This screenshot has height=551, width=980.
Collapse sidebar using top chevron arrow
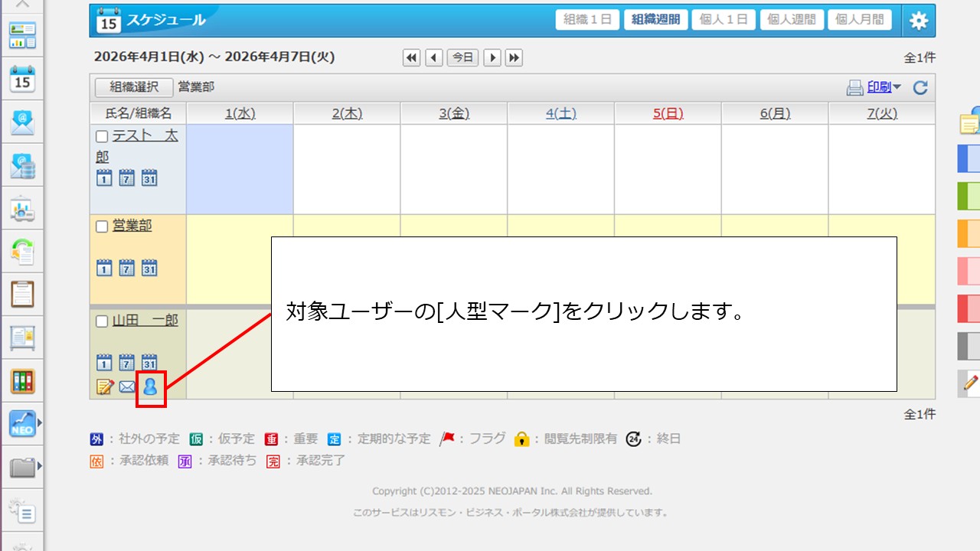coord(22,5)
